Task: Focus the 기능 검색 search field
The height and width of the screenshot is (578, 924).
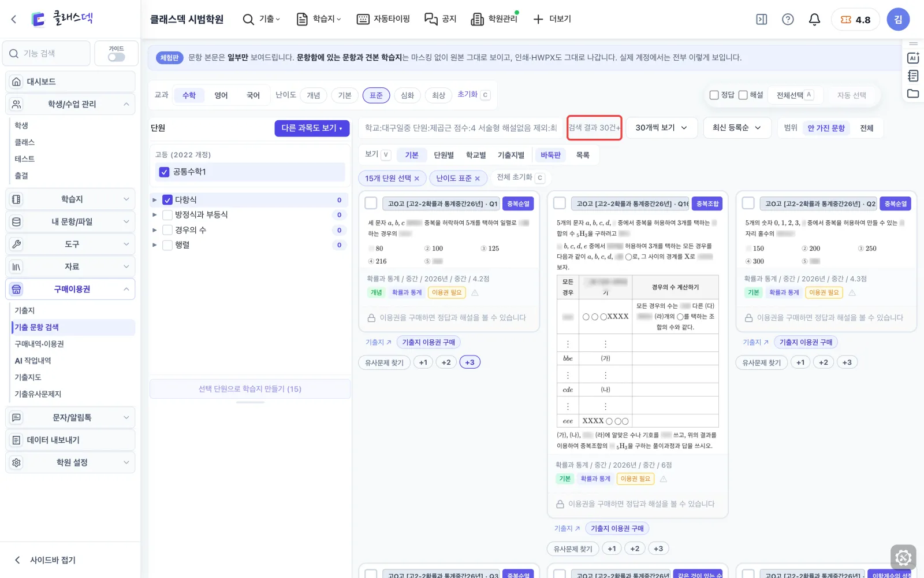Action: tap(47, 53)
